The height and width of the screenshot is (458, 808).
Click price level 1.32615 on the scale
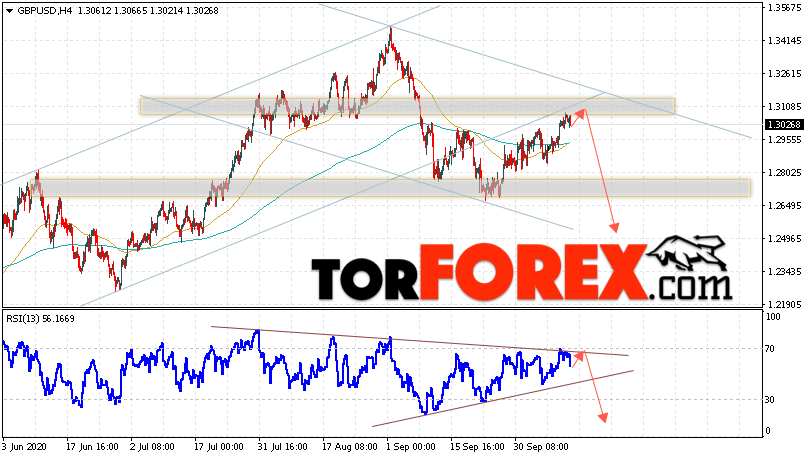784,74
